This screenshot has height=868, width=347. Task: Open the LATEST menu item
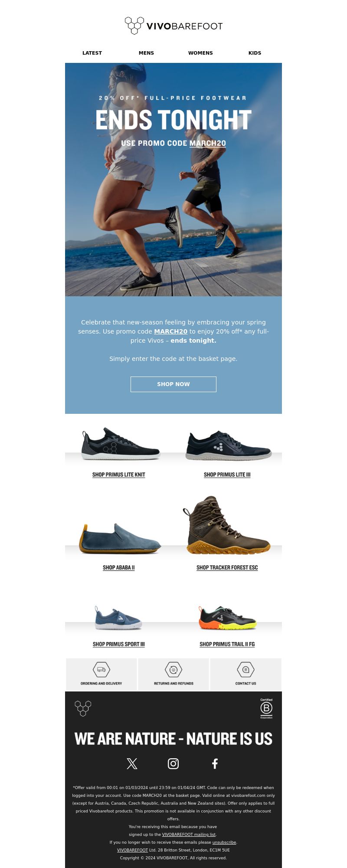click(x=92, y=53)
